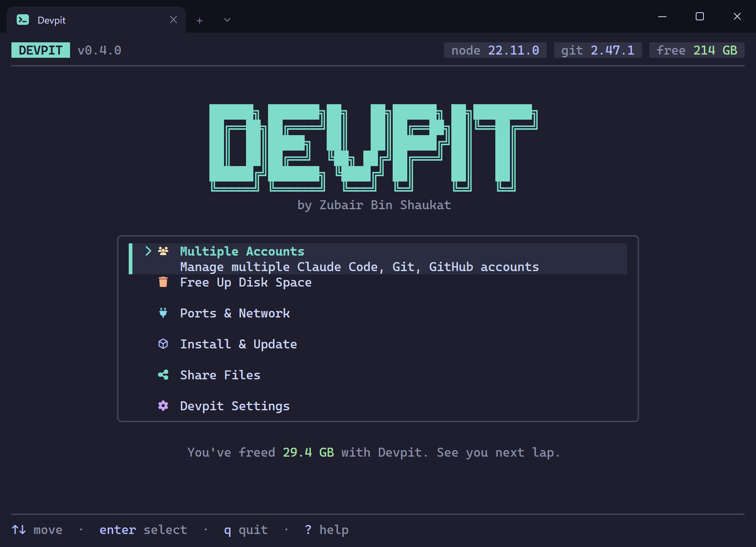Click the 'move' footer hint label
The height and width of the screenshot is (547, 756).
(x=48, y=529)
